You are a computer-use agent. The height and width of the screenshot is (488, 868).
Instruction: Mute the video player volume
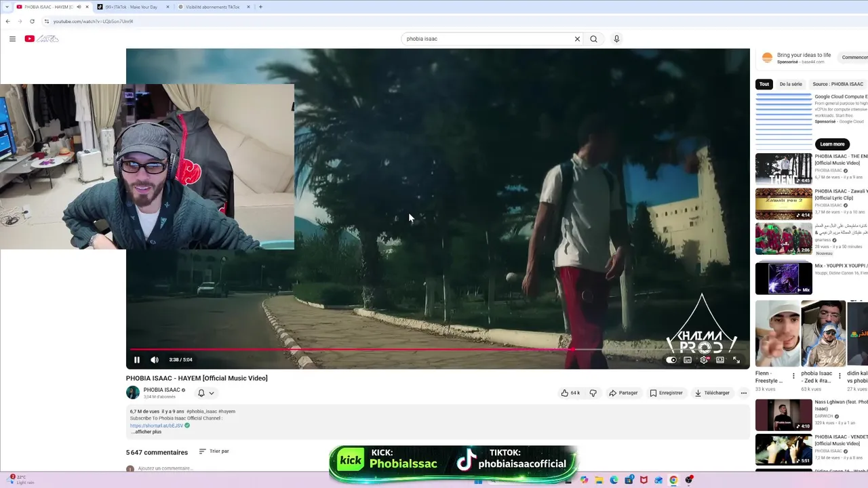coord(155,360)
